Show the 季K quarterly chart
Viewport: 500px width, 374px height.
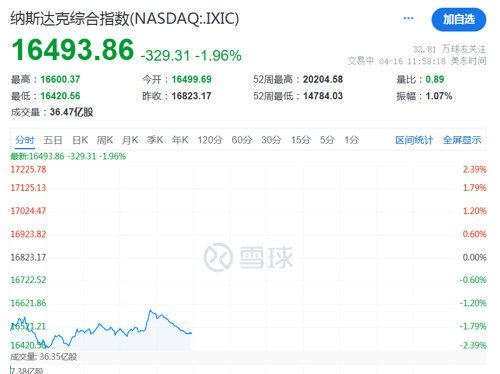155,140
